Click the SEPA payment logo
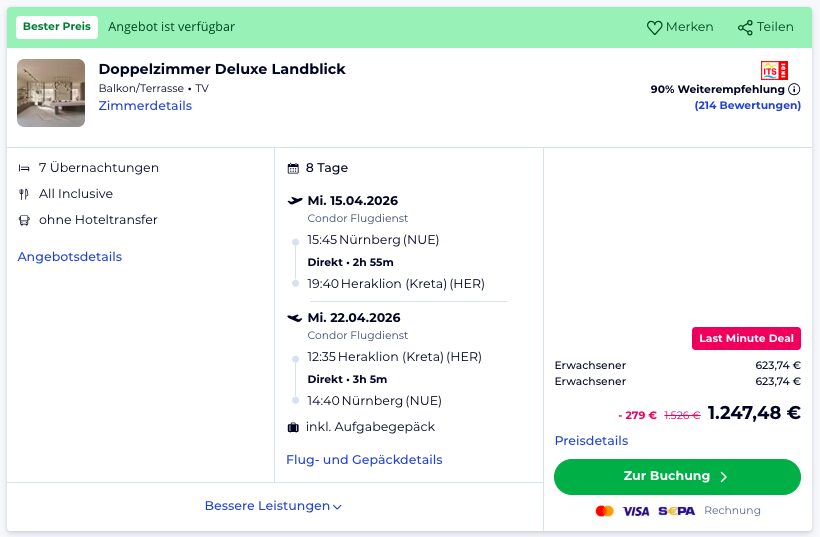Image resolution: width=820 pixels, height=537 pixels. coord(676,511)
